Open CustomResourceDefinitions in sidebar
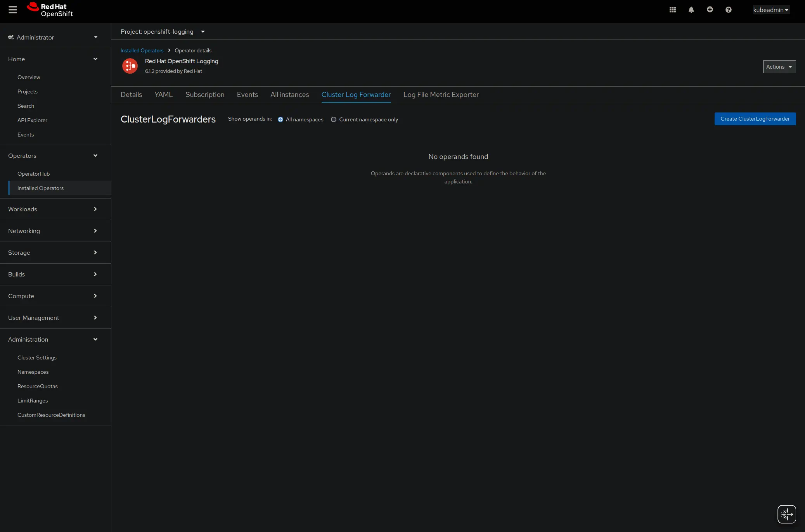The width and height of the screenshot is (805, 532). coord(51,415)
